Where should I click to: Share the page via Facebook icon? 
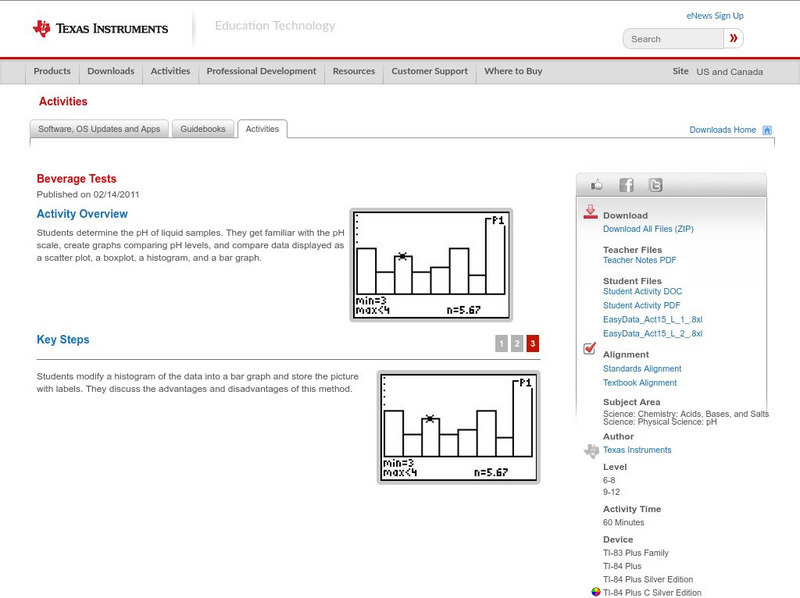pos(626,185)
